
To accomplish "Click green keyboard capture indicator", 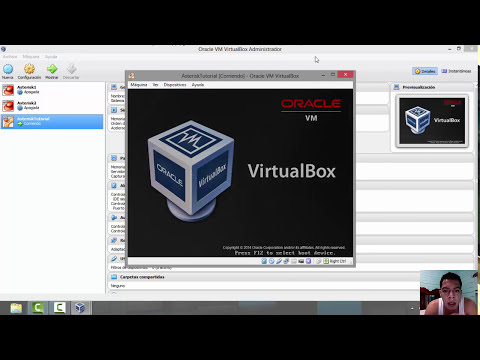I will click(x=326, y=261).
